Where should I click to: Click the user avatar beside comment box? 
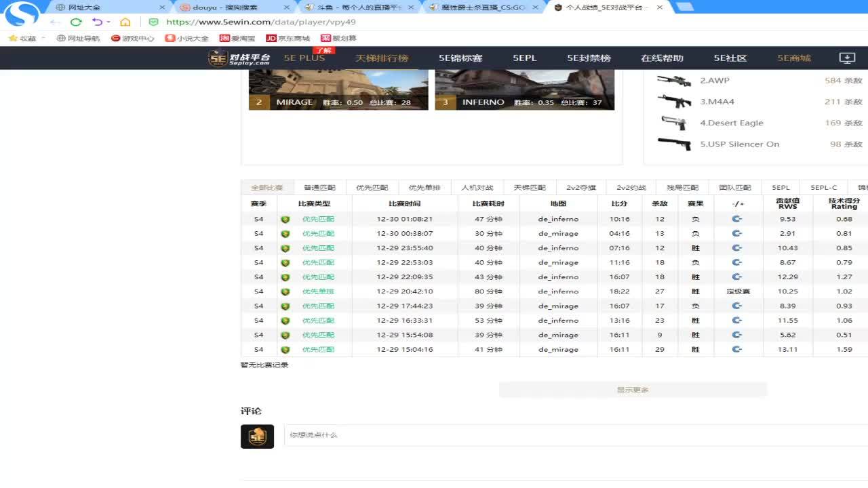pos(257,436)
